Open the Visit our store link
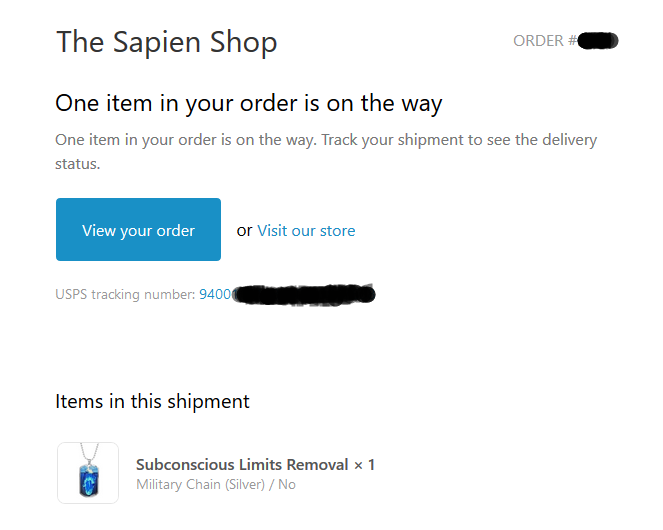 (306, 231)
